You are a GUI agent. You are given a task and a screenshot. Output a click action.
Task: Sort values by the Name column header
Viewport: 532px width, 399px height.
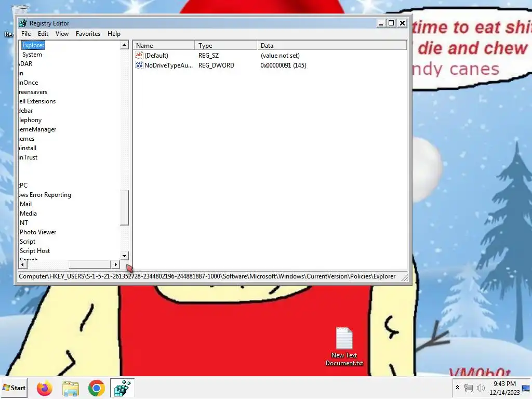164,46
